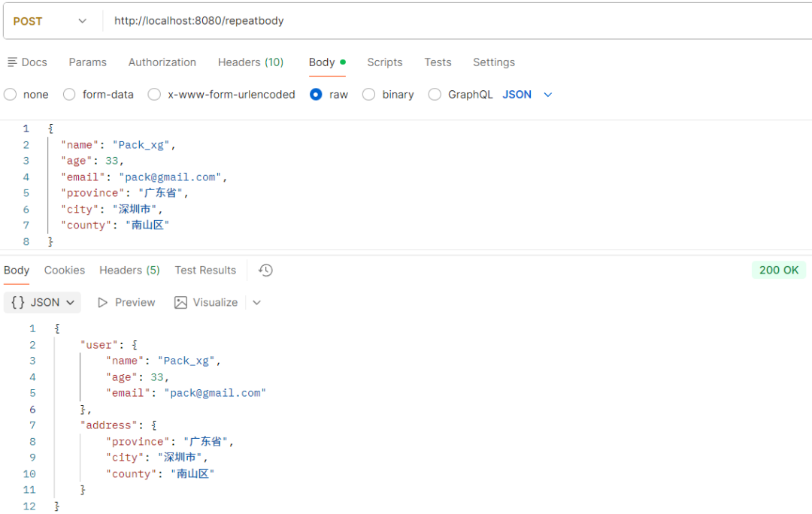The image size is (812, 514).
Task: Select the GraphQL radio option
Action: [x=435, y=95]
